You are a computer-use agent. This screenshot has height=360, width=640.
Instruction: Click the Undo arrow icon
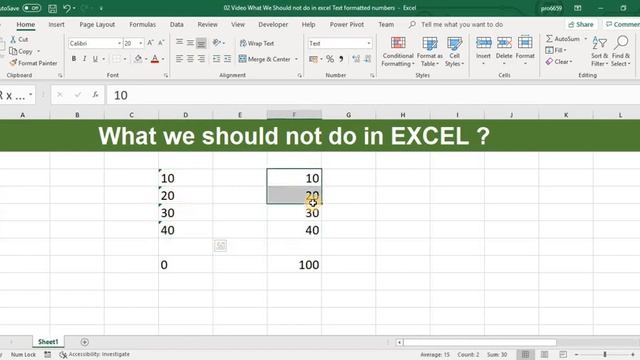coord(67,8)
